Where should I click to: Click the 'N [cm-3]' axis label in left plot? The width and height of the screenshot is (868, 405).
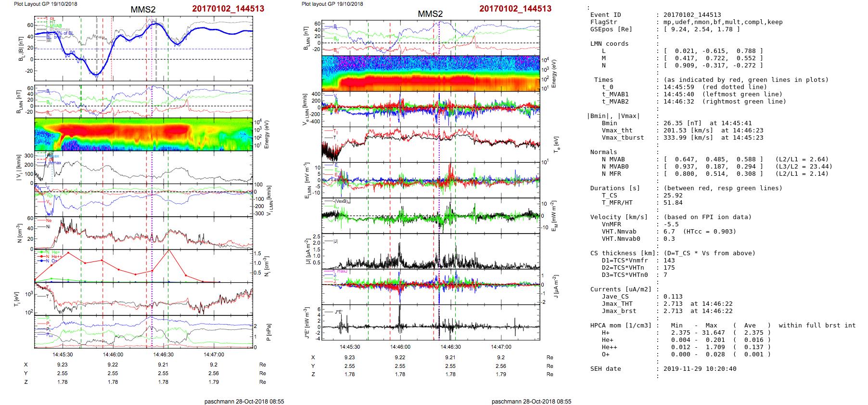(20, 233)
